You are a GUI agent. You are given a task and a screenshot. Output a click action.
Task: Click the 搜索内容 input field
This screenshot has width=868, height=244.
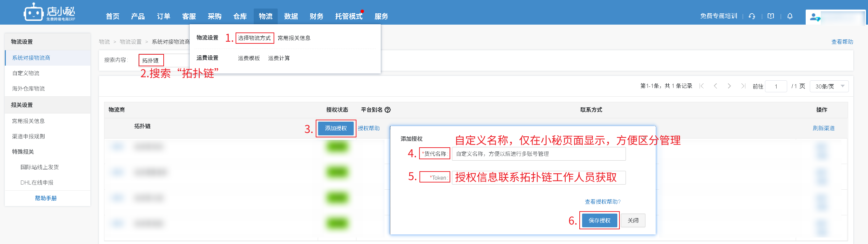(164, 60)
